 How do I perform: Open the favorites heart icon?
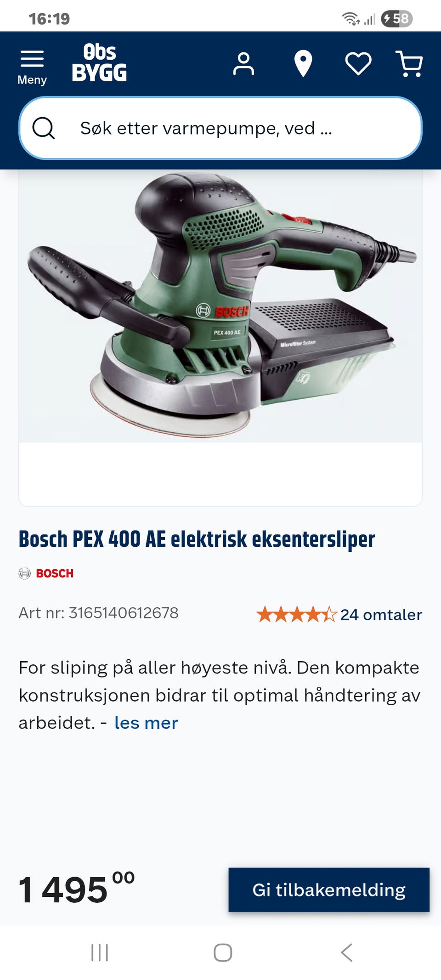point(358,63)
